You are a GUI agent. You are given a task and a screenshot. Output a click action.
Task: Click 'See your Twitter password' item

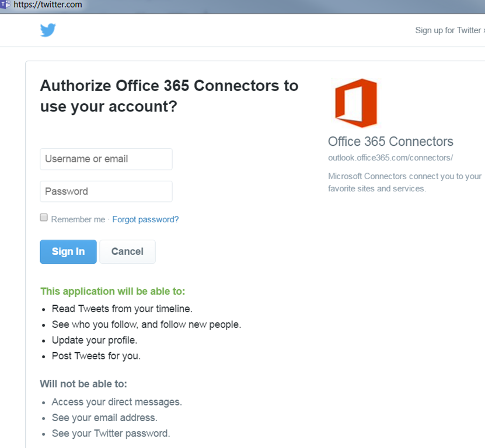111,433
